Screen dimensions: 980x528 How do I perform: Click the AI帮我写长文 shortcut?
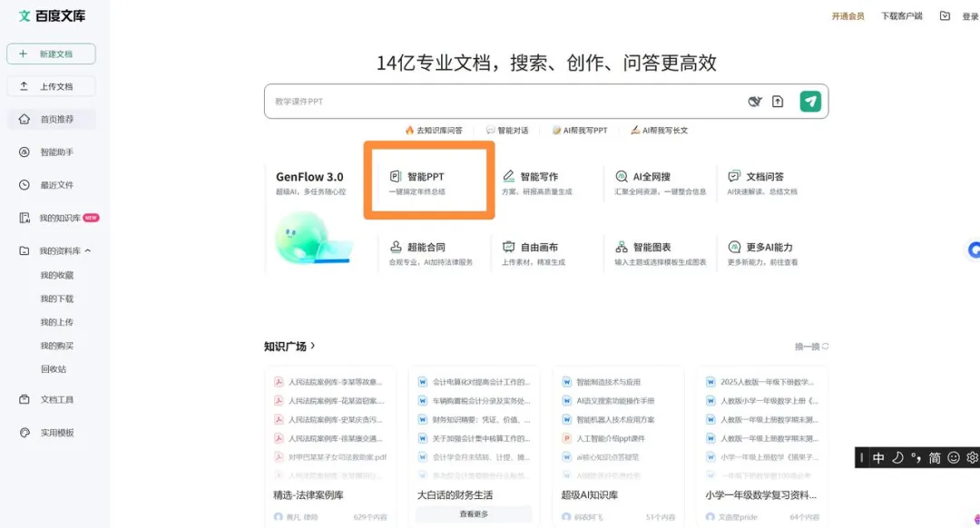(x=660, y=130)
